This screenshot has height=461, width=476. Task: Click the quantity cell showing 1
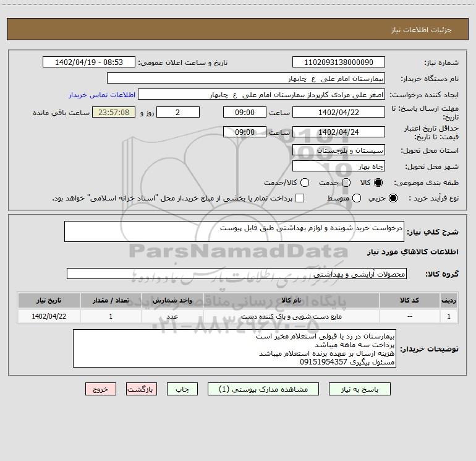pyautogui.click(x=111, y=316)
